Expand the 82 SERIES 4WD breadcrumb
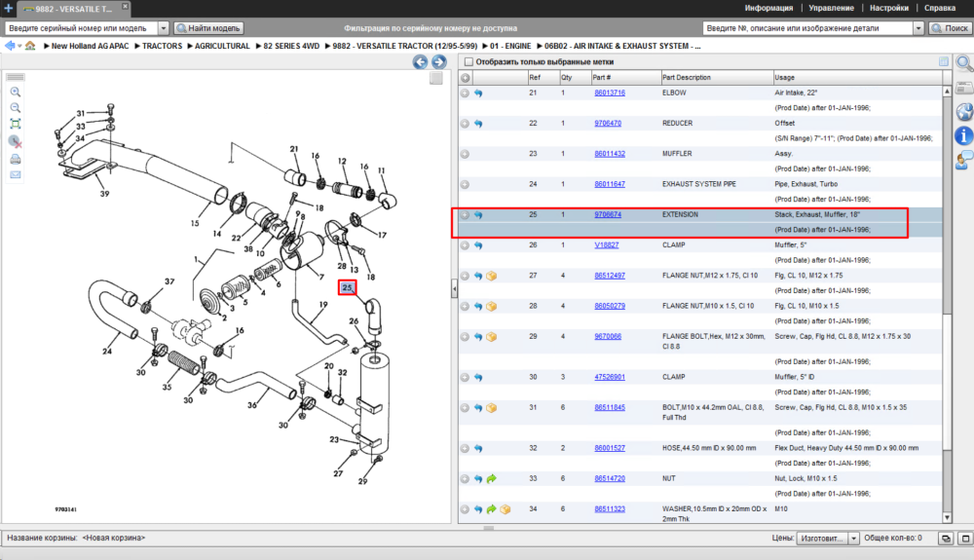Image resolution: width=974 pixels, height=560 pixels. (x=258, y=46)
